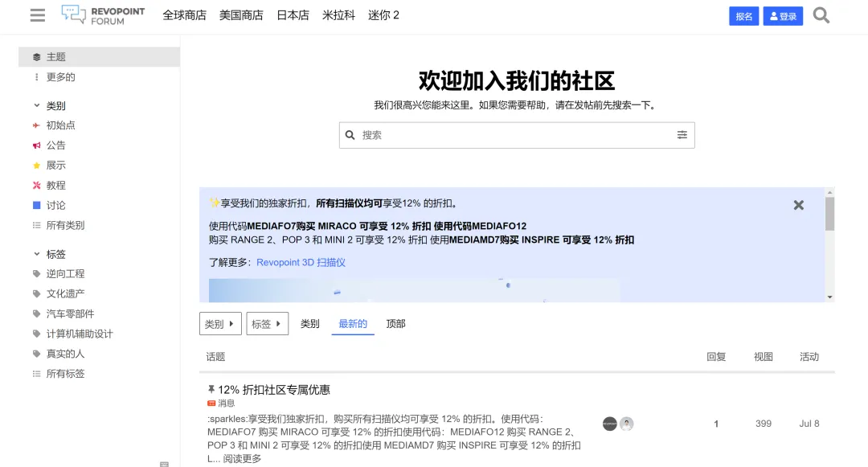Open 迷你 2 in top navigation
This screenshot has width=868, height=467.
(x=383, y=15)
